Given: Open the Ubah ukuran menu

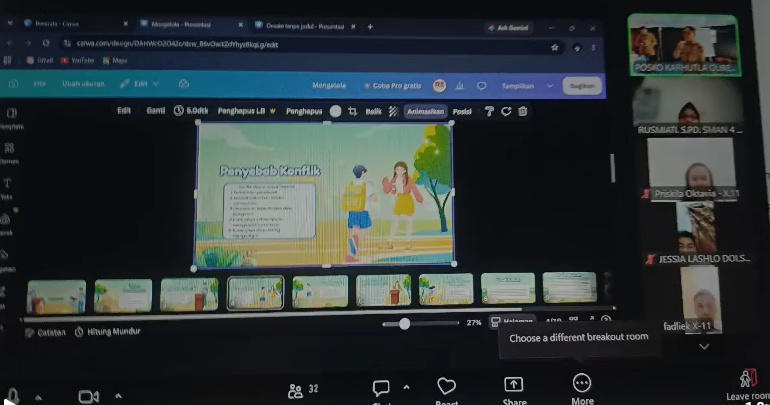Looking at the screenshot, I should pyautogui.click(x=83, y=84).
